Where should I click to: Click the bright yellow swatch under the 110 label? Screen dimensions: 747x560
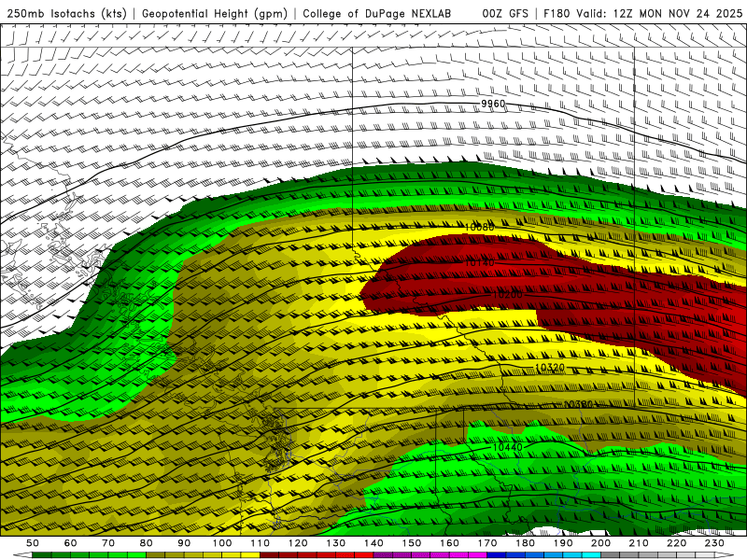pos(250,555)
